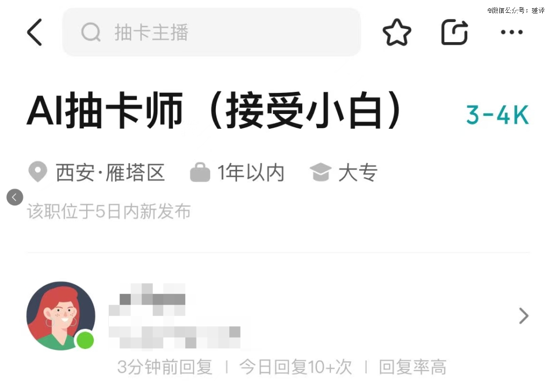Click the small gray circular left-arrow button
554x392 pixels.
click(15, 197)
